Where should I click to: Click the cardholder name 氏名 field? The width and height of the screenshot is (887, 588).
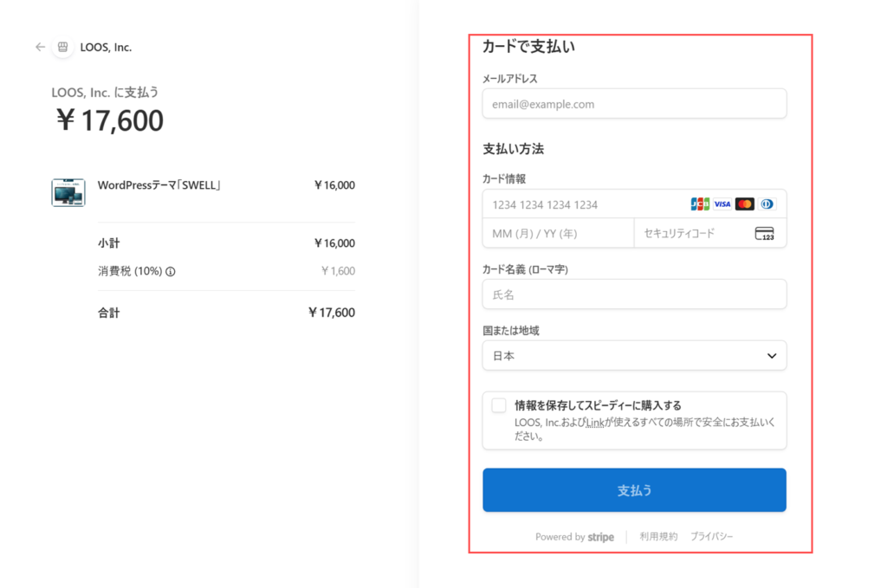[634, 294]
